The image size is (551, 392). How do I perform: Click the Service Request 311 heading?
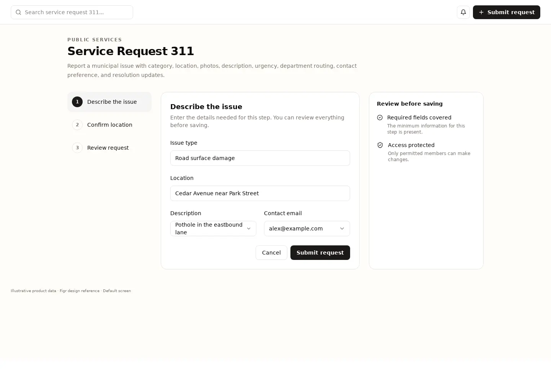[x=131, y=51]
